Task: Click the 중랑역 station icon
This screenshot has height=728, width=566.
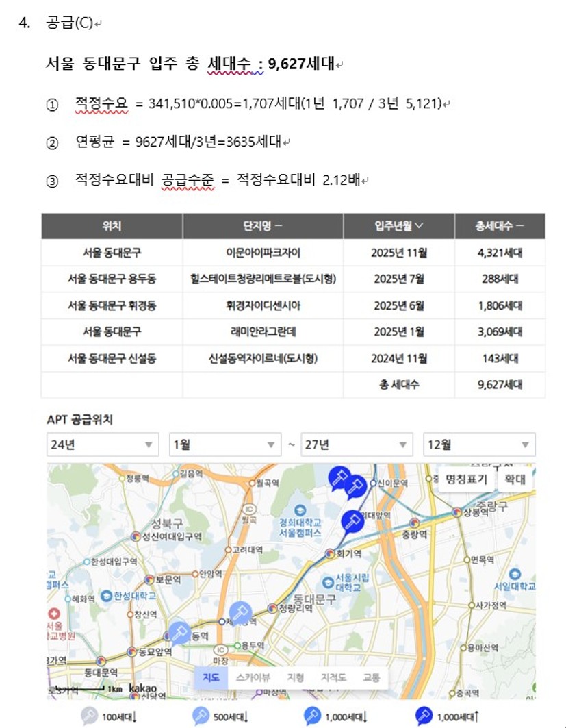Action: [x=414, y=524]
